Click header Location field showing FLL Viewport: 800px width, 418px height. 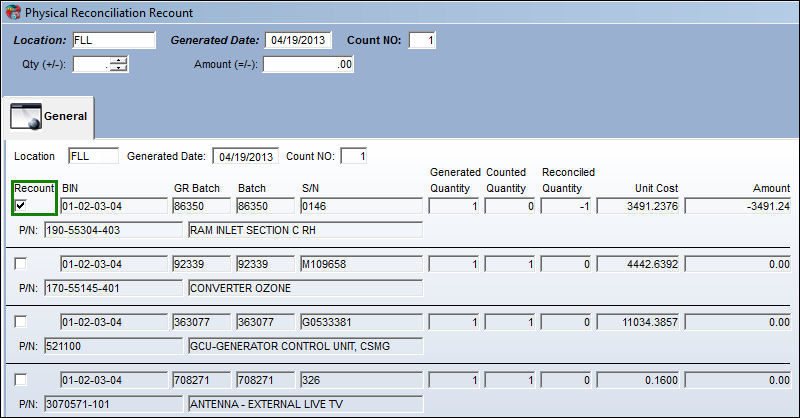[114, 40]
